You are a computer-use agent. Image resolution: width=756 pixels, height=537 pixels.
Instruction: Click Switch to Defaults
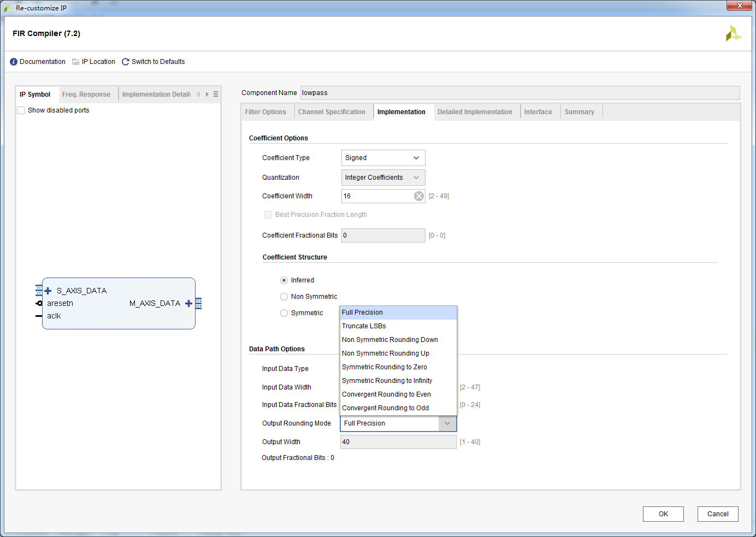click(158, 62)
